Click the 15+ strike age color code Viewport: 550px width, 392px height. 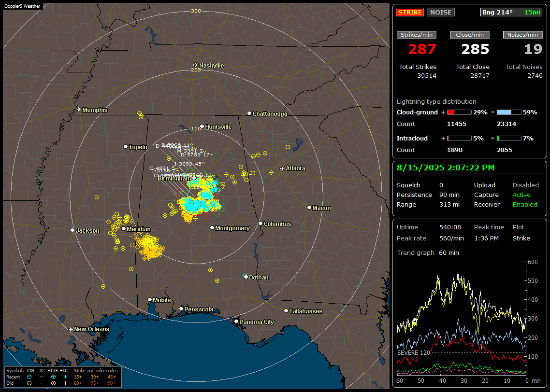(78, 377)
